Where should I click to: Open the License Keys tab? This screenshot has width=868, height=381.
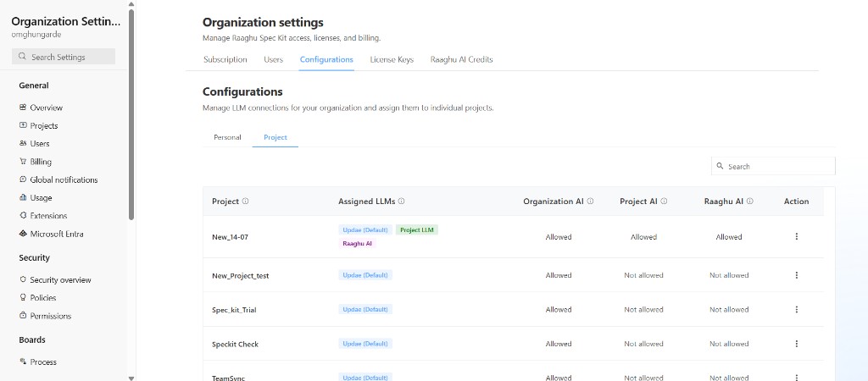[392, 60]
